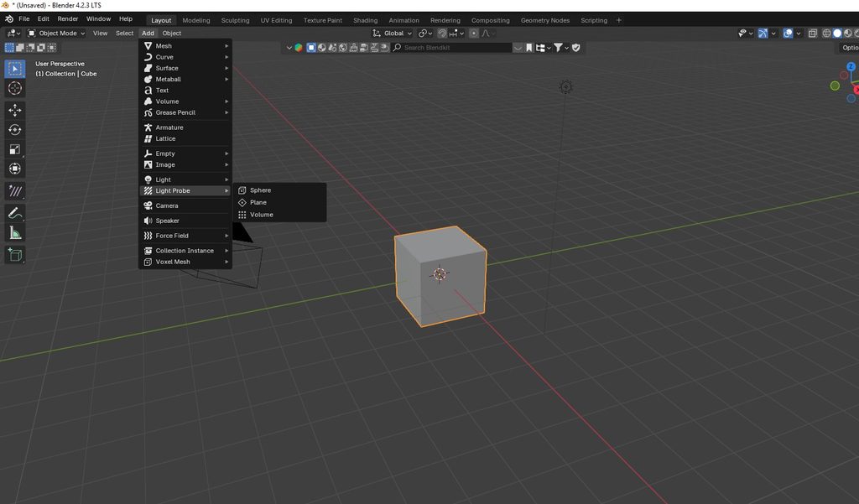This screenshot has height=504, width=859.
Task: Toggle X-ray mode
Action: [813, 34]
